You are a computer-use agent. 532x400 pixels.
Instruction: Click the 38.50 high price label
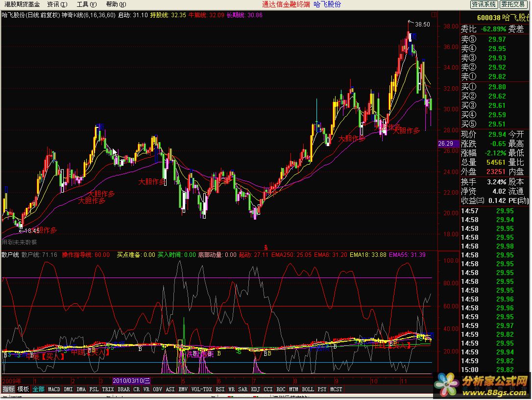(x=422, y=25)
